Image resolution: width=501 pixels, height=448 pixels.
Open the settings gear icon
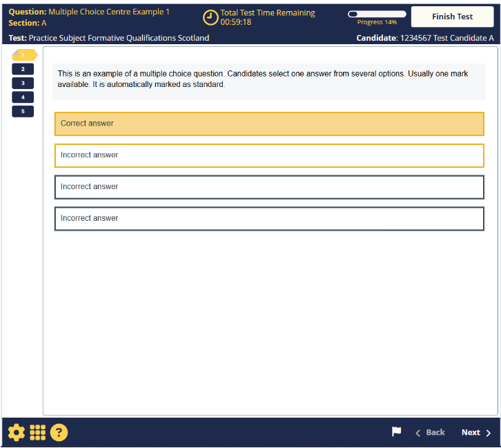[x=16, y=432]
